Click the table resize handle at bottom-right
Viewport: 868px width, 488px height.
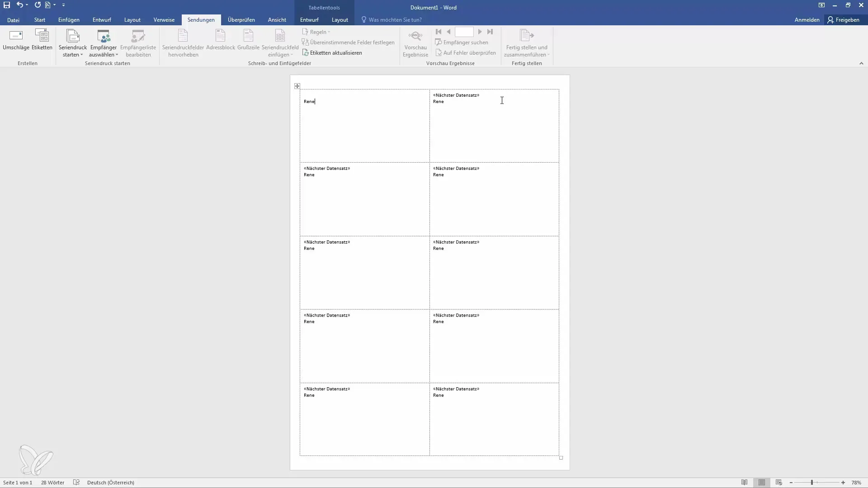click(x=561, y=458)
